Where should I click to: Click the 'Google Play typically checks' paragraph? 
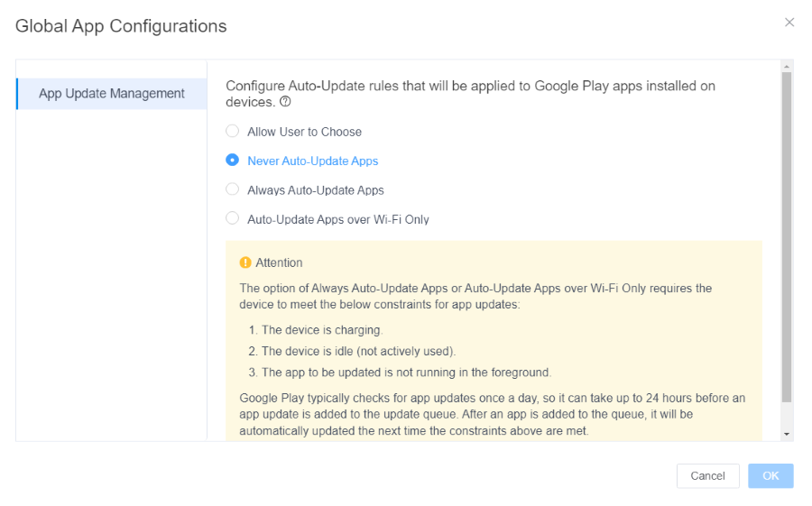click(493, 414)
